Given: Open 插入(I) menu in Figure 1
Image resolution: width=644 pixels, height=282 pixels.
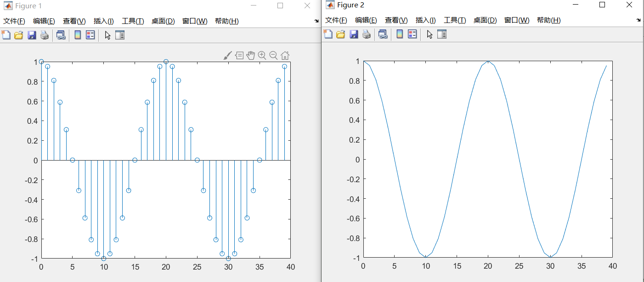Looking at the screenshot, I should tap(104, 21).
